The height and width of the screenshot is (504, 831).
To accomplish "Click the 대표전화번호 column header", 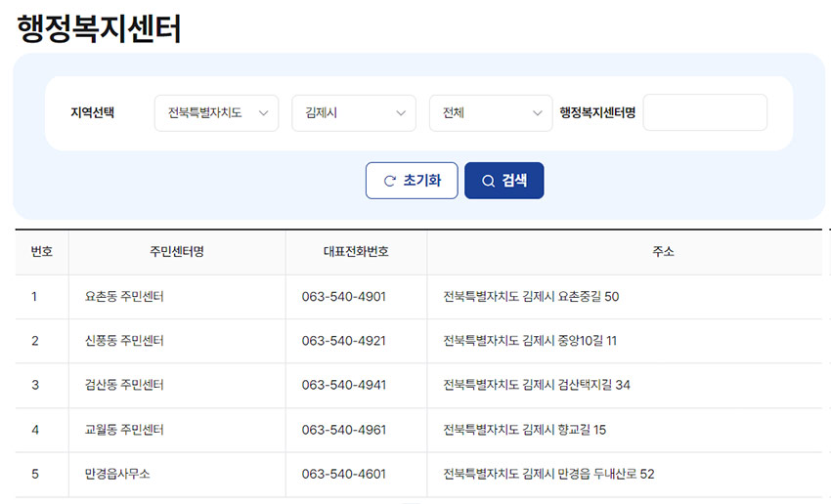I will [356, 251].
